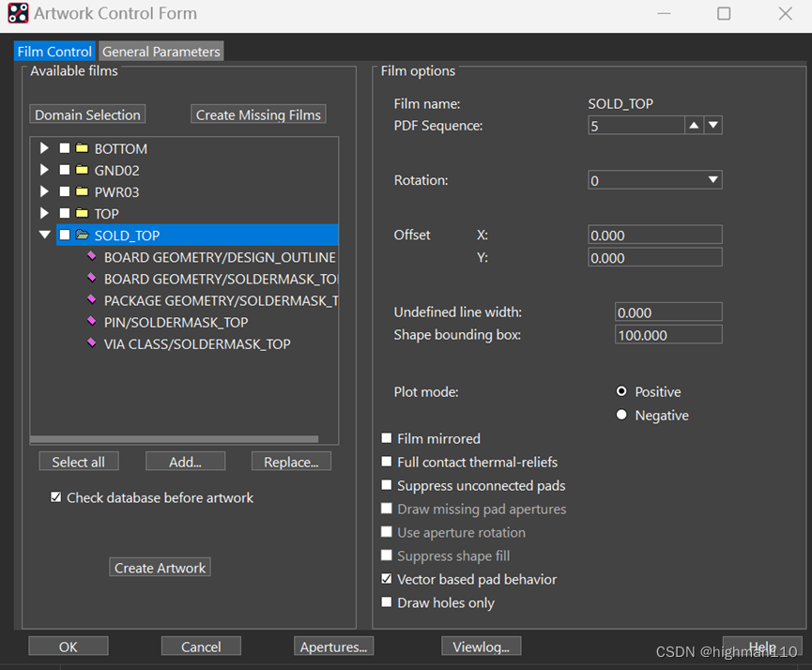The width and height of the screenshot is (812, 670).
Task: Click the diamond icon beside BOARD GEOMETRY/DESIGN_OUTLINE
Action: pyautogui.click(x=91, y=256)
